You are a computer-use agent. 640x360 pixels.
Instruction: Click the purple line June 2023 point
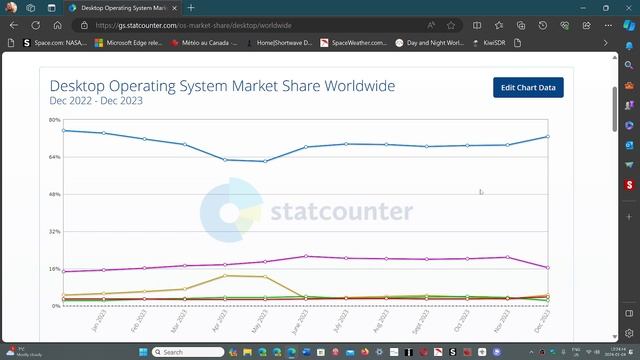point(306,256)
